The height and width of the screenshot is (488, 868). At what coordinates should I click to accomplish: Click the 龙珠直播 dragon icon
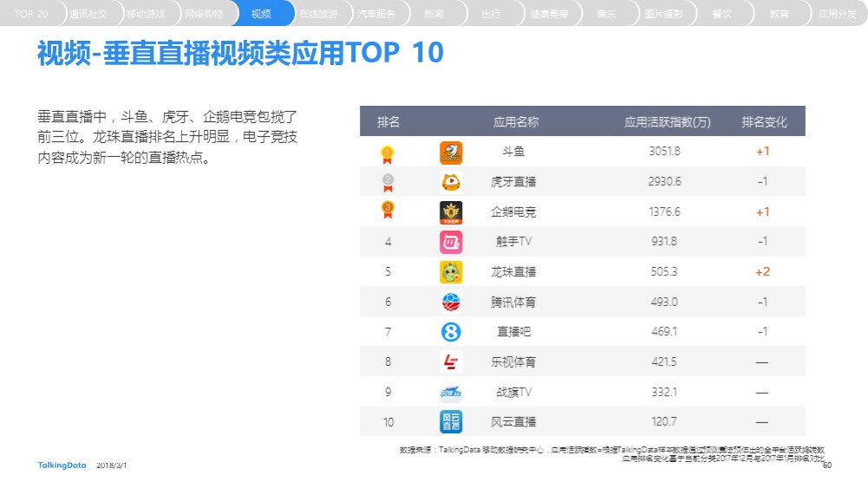point(451,272)
